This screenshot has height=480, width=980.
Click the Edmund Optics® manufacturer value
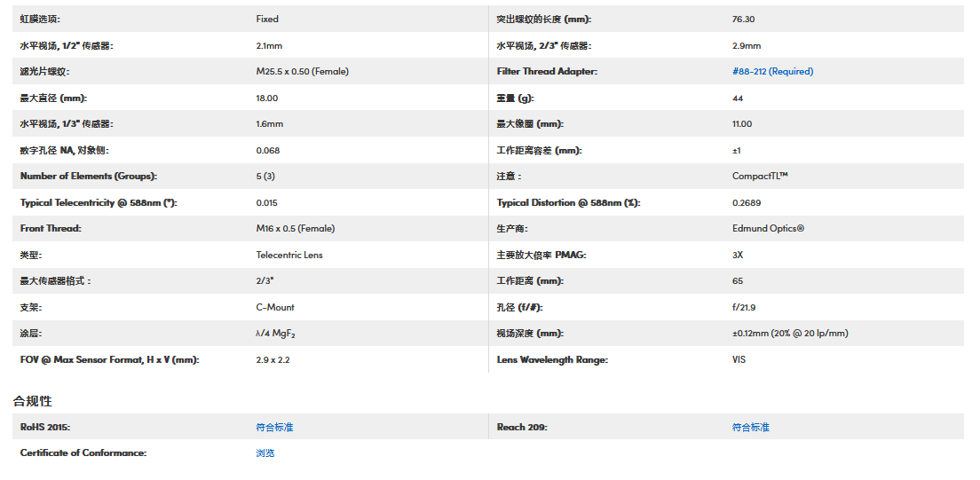pyautogui.click(x=768, y=228)
